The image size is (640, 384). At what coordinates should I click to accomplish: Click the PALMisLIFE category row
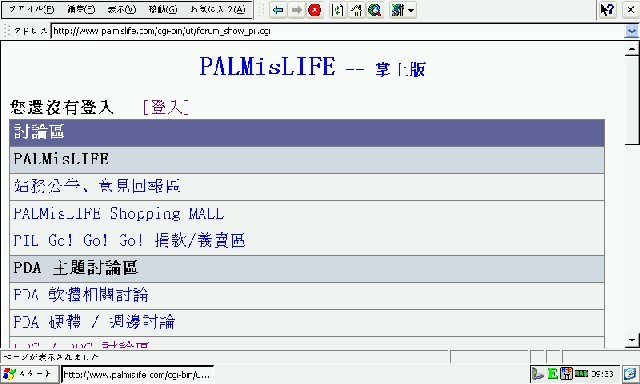(x=307, y=160)
